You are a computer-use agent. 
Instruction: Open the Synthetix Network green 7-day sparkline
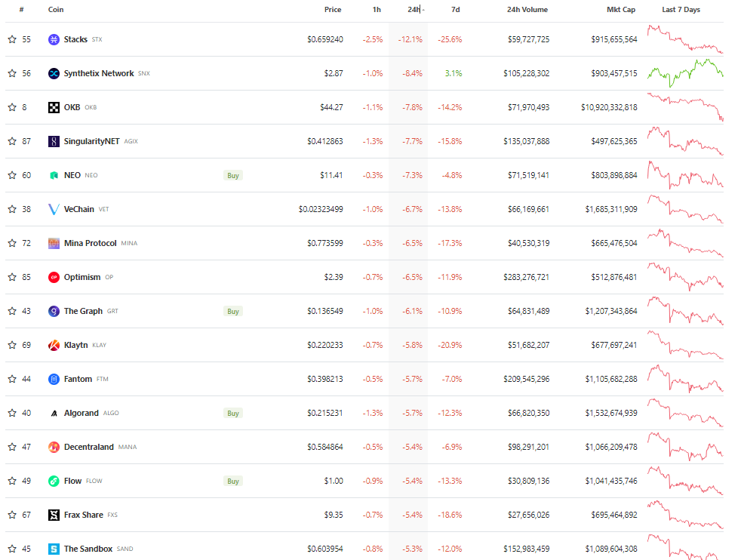coord(685,73)
